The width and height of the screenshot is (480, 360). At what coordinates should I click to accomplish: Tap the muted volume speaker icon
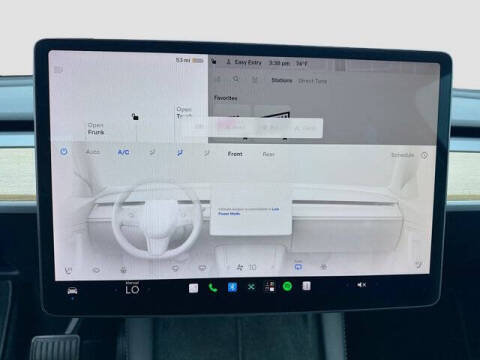361,285
